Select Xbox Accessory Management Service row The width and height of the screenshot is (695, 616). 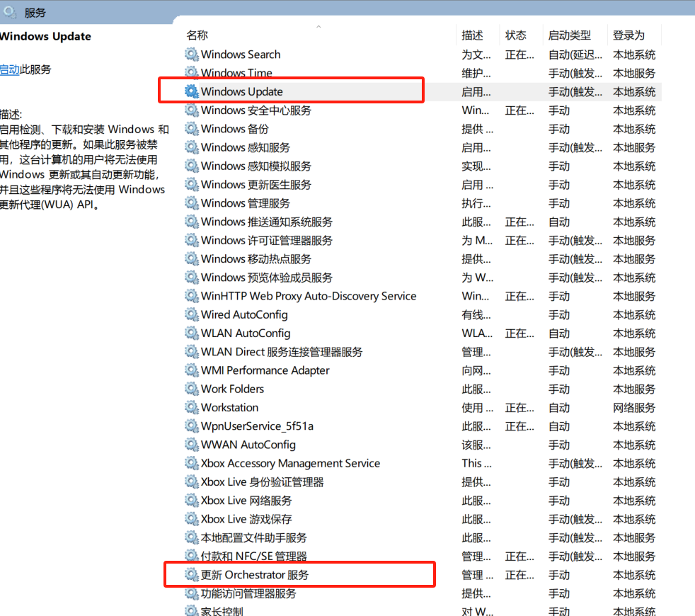tap(290, 463)
